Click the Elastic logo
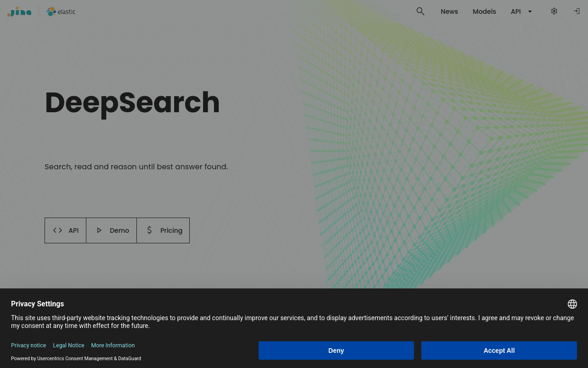Viewport: 588px width, 368px height. pos(61,11)
